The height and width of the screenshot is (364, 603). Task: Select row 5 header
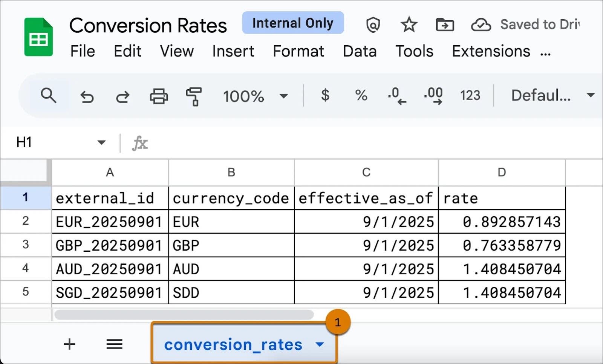pyautogui.click(x=25, y=292)
